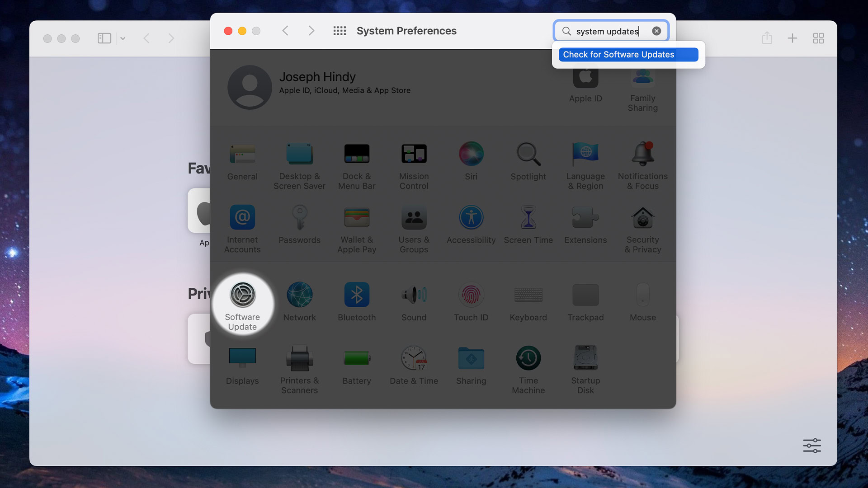Viewport: 868px width, 488px height.
Task: Show Safari tab overview
Action: click(x=818, y=38)
